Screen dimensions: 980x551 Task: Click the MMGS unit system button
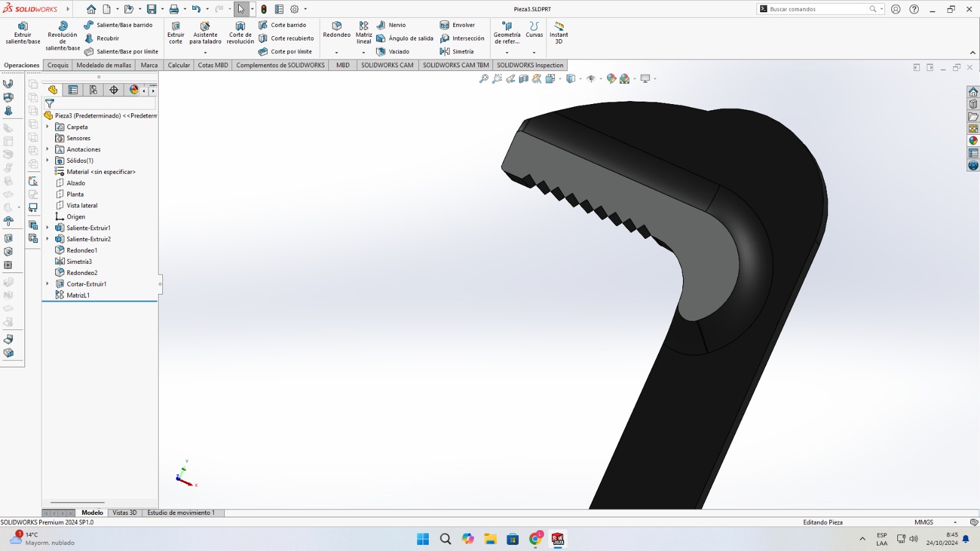pyautogui.click(x=924, y=522)
